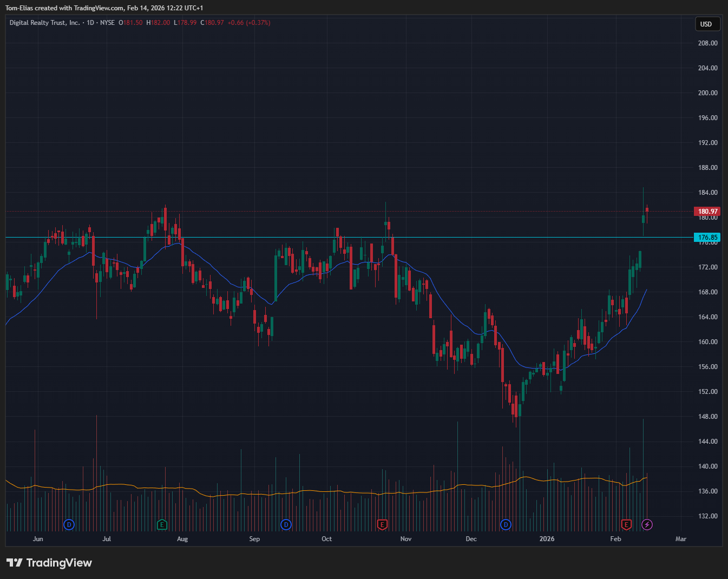
Task: Click the close value C180.97
Action: (x=212, y=23)
